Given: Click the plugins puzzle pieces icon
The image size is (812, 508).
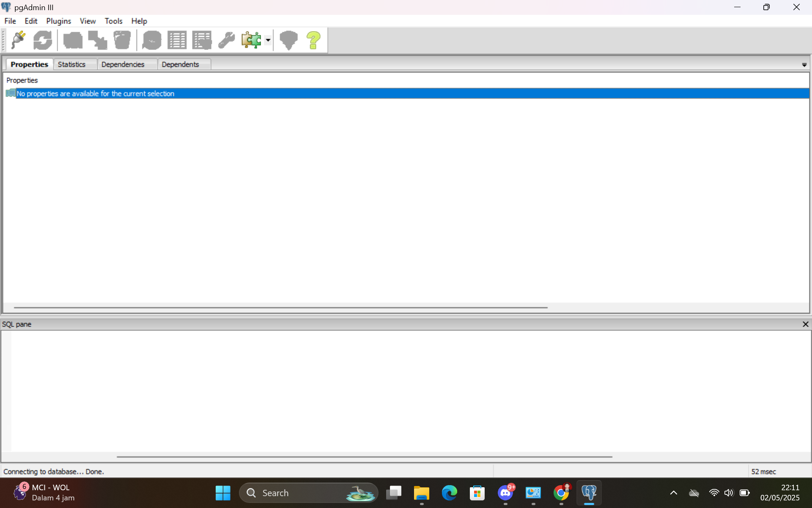Looking at the screenshot, I should click(251, 40).
